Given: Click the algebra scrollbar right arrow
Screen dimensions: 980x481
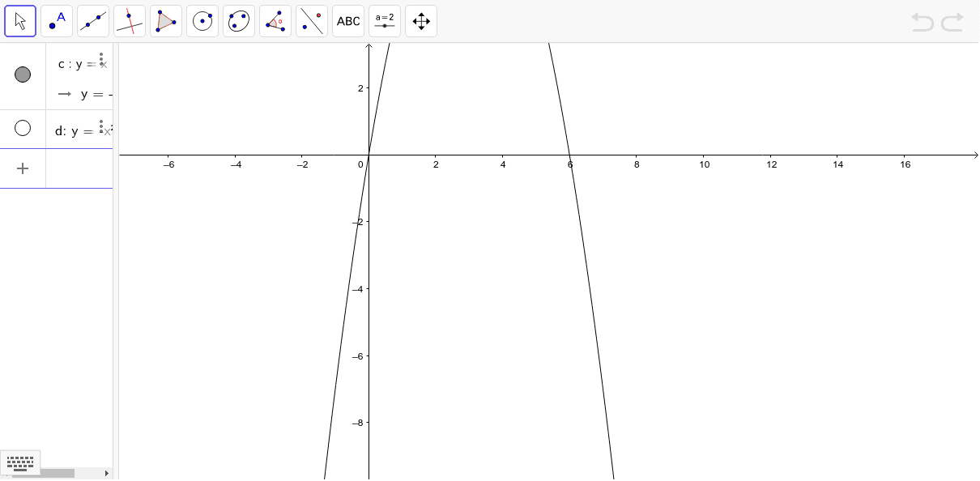Looking at the screenshot, I should [107, 473].
